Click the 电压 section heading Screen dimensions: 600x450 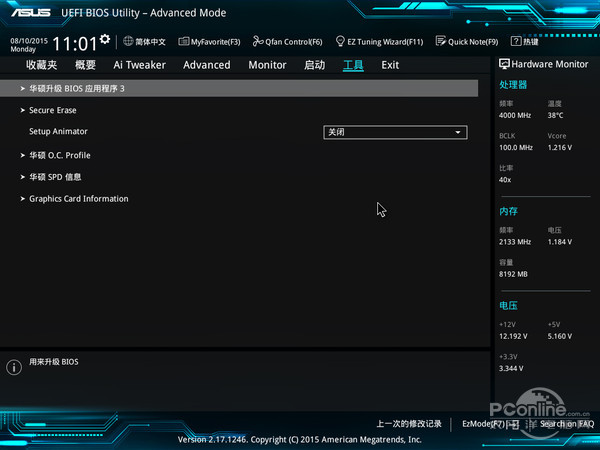tap(508, 305)
